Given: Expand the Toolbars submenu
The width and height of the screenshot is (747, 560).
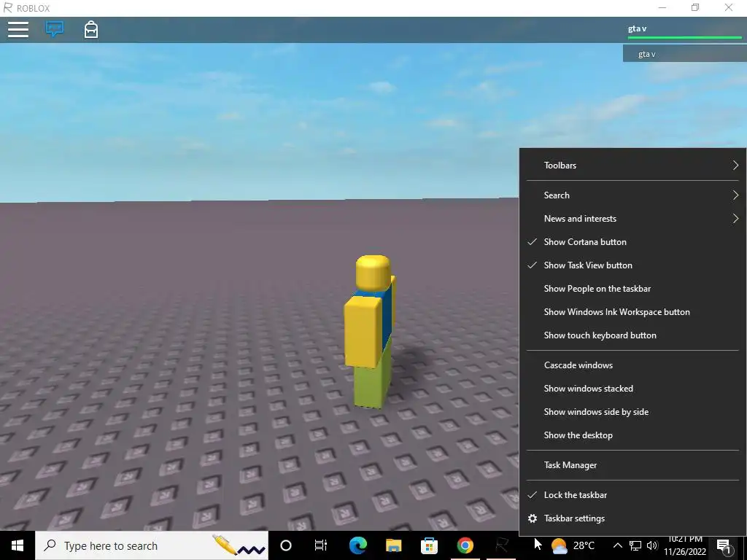Looking at the screenshot, I should tap(632, 166).
